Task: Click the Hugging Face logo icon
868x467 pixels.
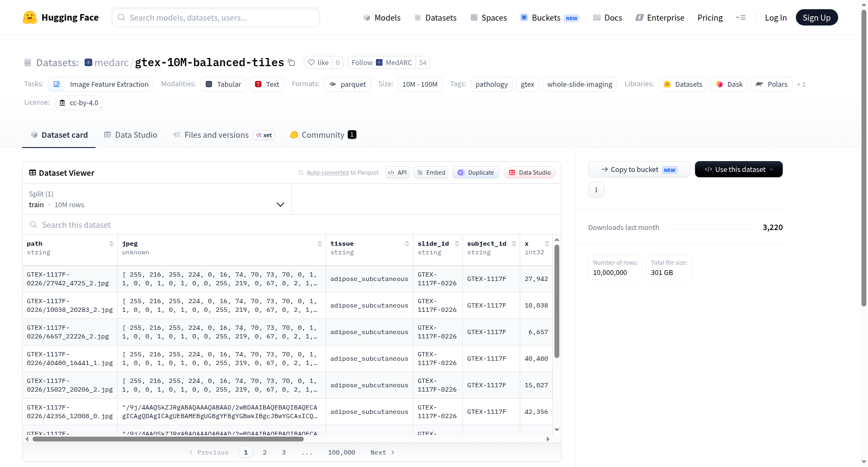Action: (x=30, y=17)
